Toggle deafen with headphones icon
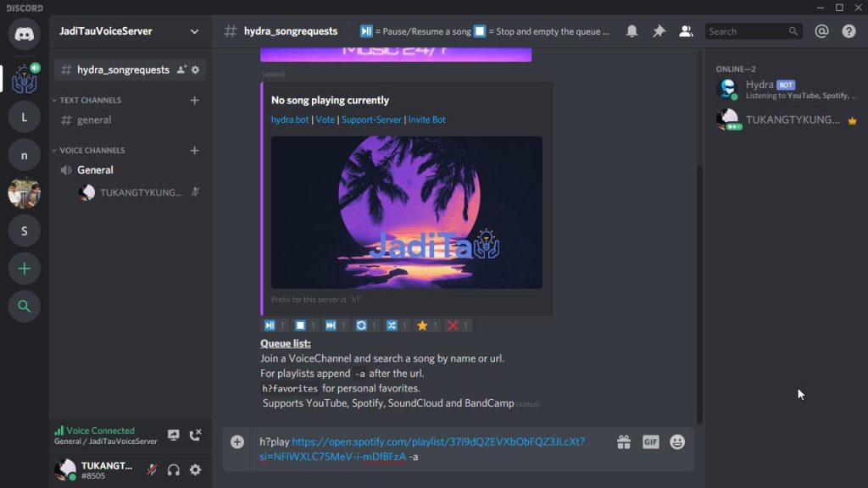Image resolution: width=868 pixels, height=488 pixels. click(x=174, y=470)
